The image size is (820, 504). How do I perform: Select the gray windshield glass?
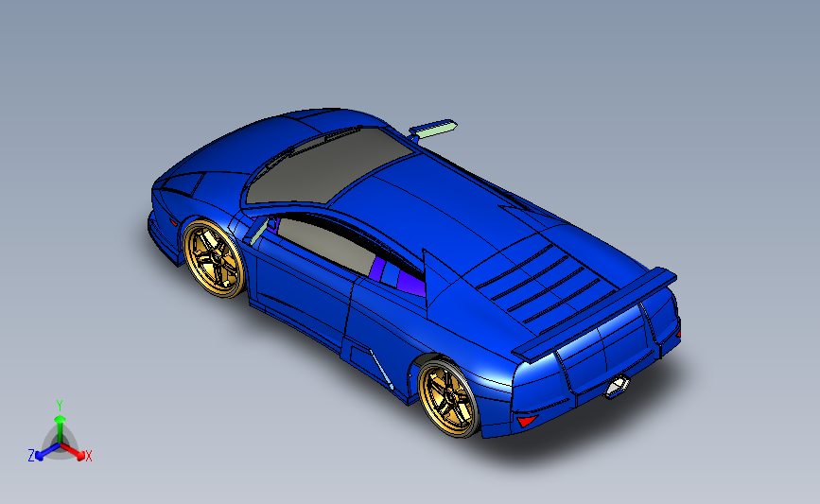tap(328, 166)
